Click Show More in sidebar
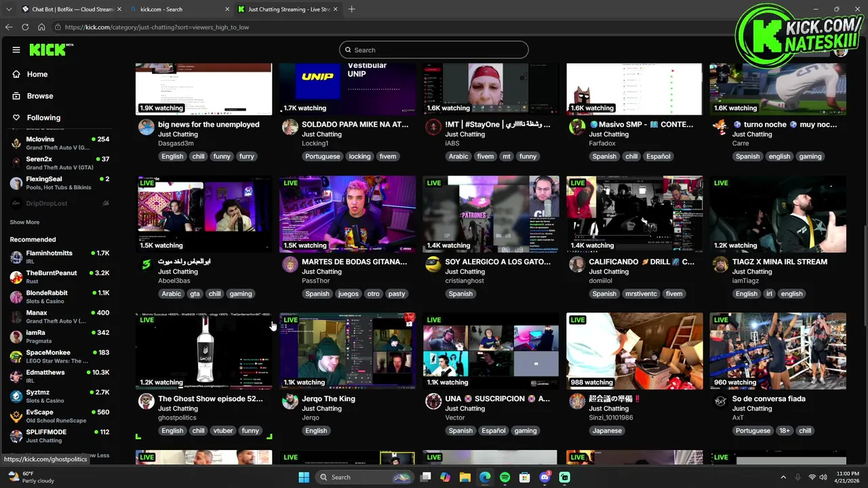The width and height of the screenshot is (868, 488). 24,222
